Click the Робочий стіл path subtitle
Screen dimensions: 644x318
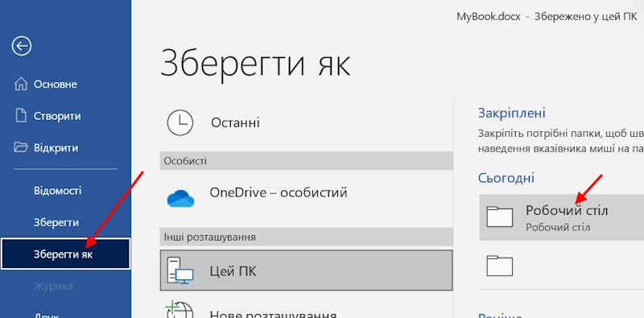point(558,227)
